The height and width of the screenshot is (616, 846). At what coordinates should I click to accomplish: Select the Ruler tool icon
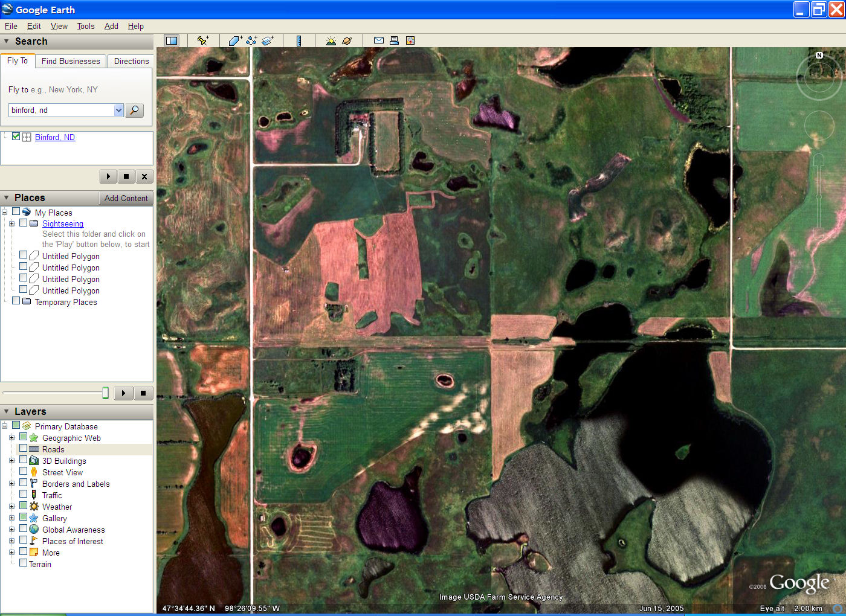(x=299, y=40)
